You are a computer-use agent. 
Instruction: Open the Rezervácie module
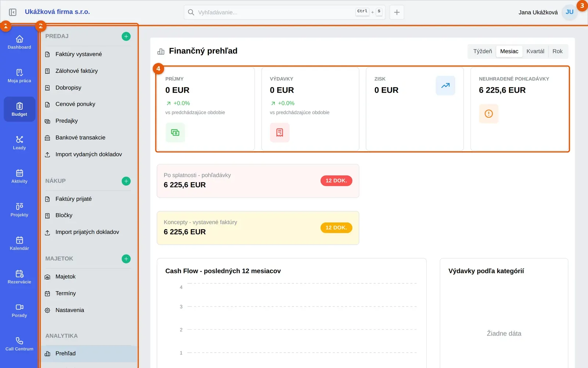pyautogui.click(x=19, y=277)
